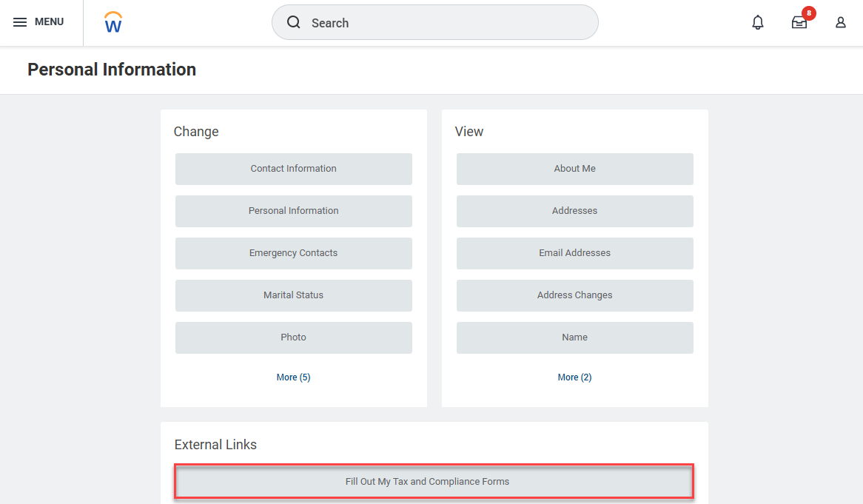Open notifications via the bell icon
The height and width of the screenshot is (504, 863).
pos(757,22)
